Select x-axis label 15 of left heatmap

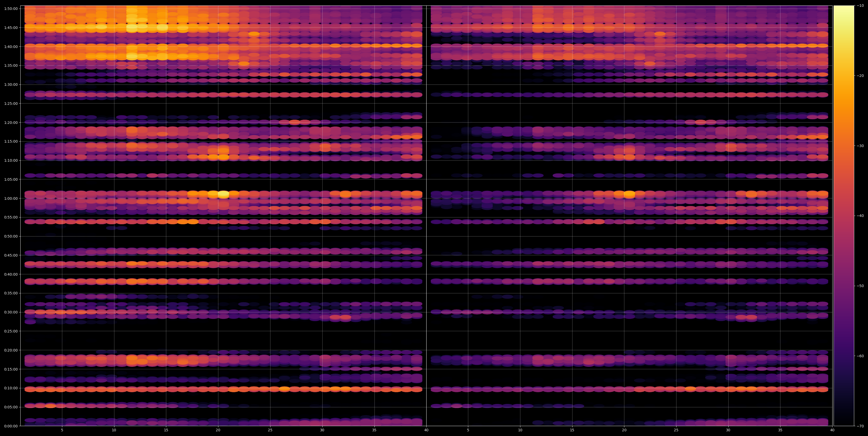(x=166, y=430)
